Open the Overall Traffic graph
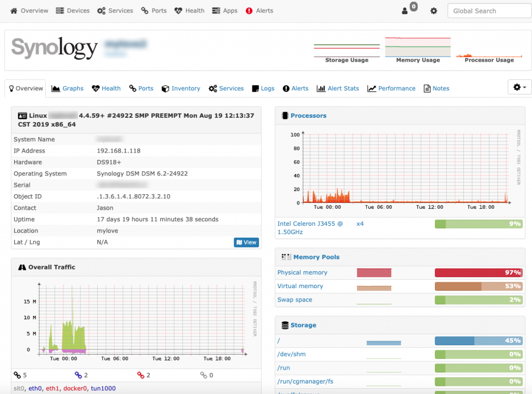This screenshot has width=532, height=394. (x=137, y=322)
